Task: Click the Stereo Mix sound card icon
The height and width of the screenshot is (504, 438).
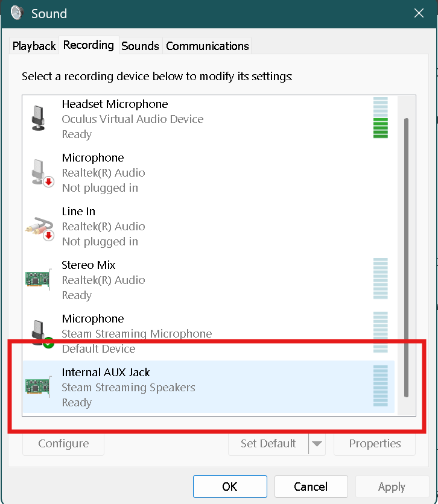Action: click(x=38, y=280)
